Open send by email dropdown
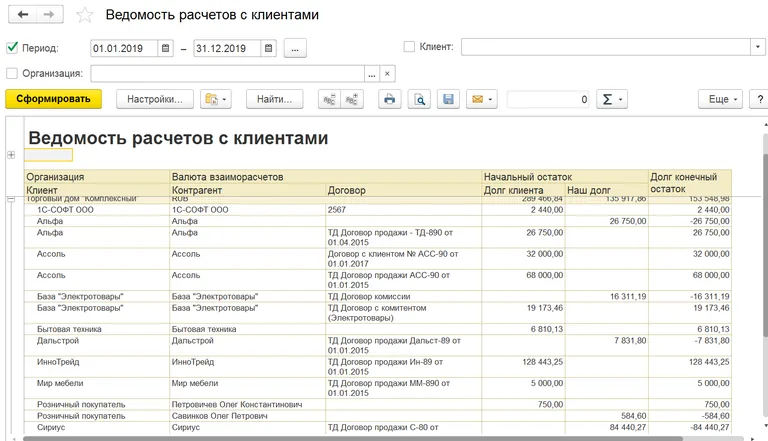The height and width of the screenshot is (441, 768). coord(482,99)
